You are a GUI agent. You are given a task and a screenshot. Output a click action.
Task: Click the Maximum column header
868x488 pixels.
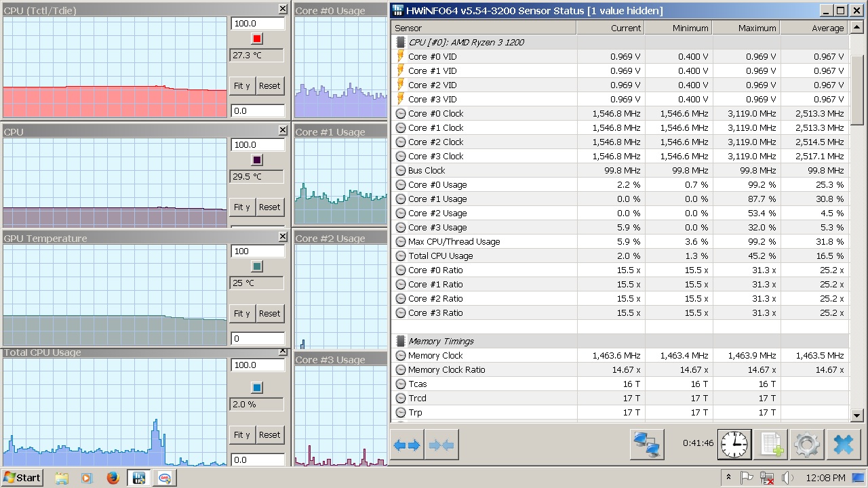746,28
